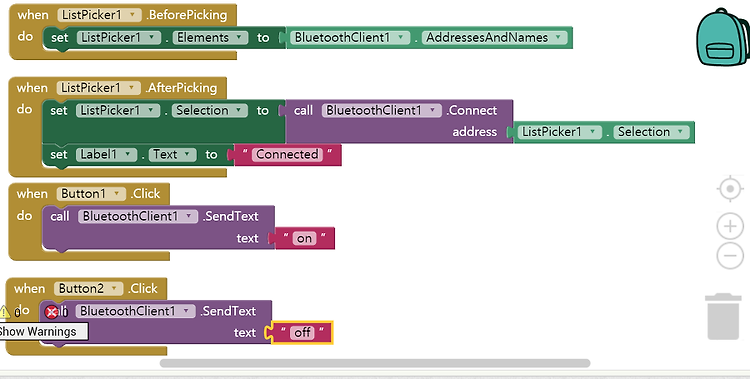Image resolution: width=750 pixels, height=379 pixels.
Task: Open ListPicker1 dropdown in set Selection block
Action: click(x=118, y=111)
